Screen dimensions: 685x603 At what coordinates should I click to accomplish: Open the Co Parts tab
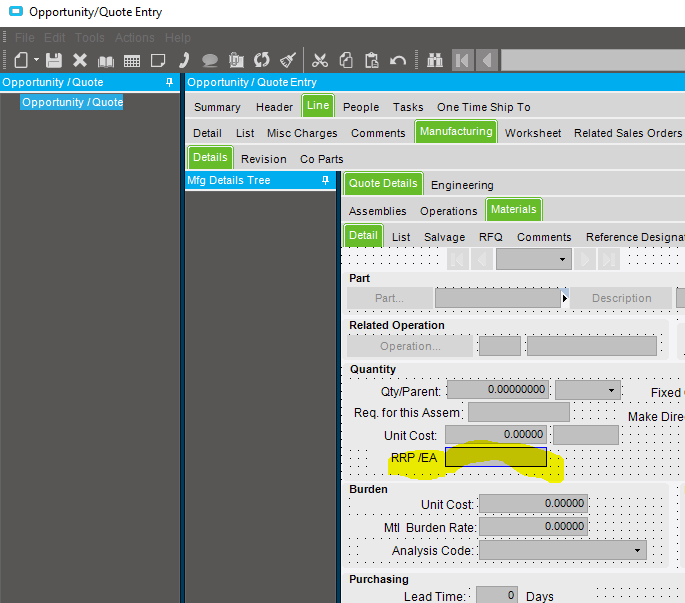[322, 159]
